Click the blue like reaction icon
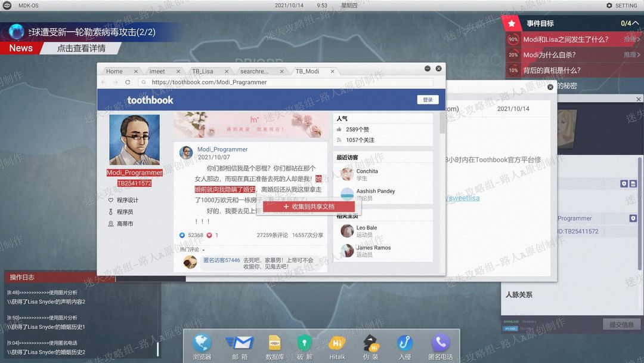Viewport: 644px width, 363px height. pyautogui.click(x=182, y=235)
